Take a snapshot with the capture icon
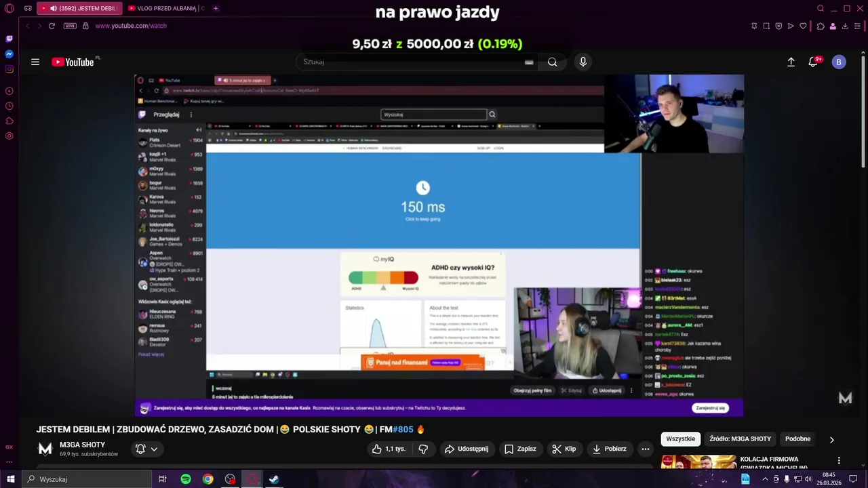Viewport: 868px width, 488px height. click(766, 26)
